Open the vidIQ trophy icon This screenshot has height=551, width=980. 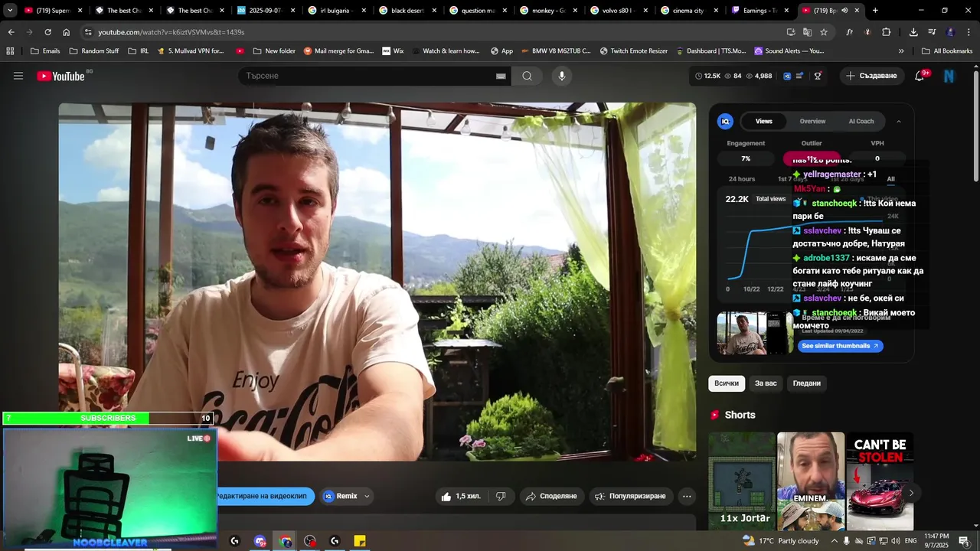(x=818, y=76)
